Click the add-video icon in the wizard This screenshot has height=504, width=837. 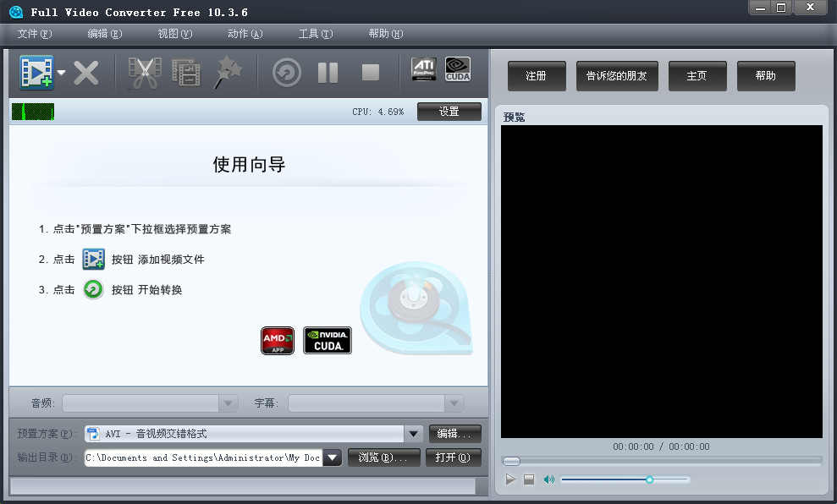(x=93, y=260)
